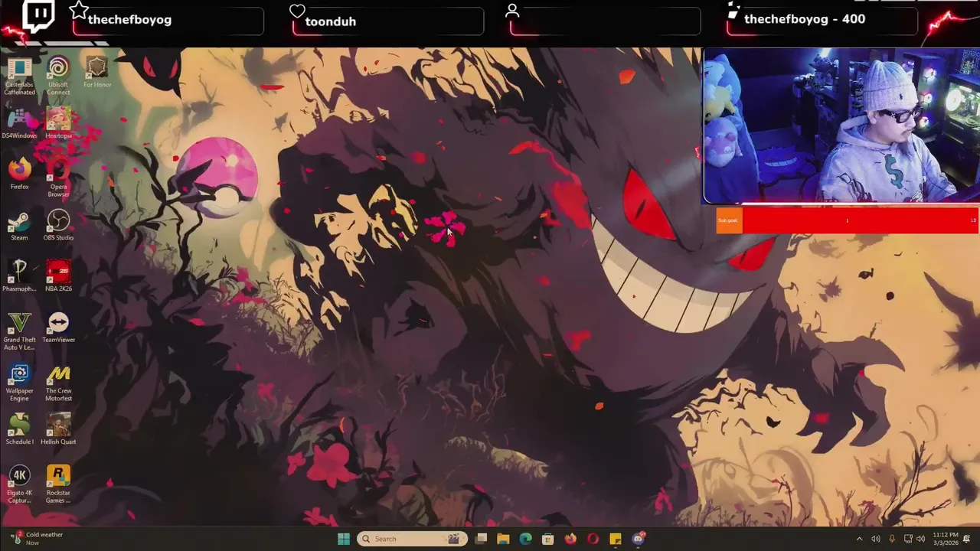This screenshot has height=551, width=980.
Task: Click the Sub goal progress bar
Action: (x=847, y=220)
